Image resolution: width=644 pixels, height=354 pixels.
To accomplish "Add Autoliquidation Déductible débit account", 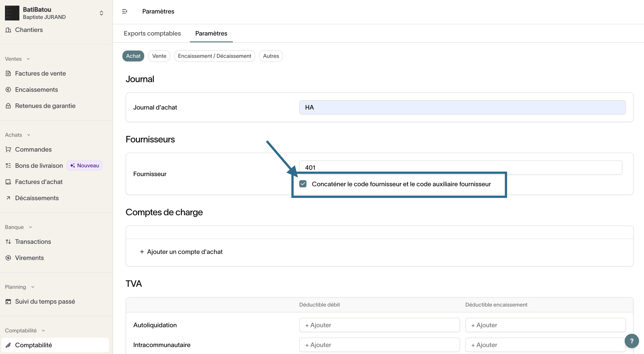I will 379,325.
